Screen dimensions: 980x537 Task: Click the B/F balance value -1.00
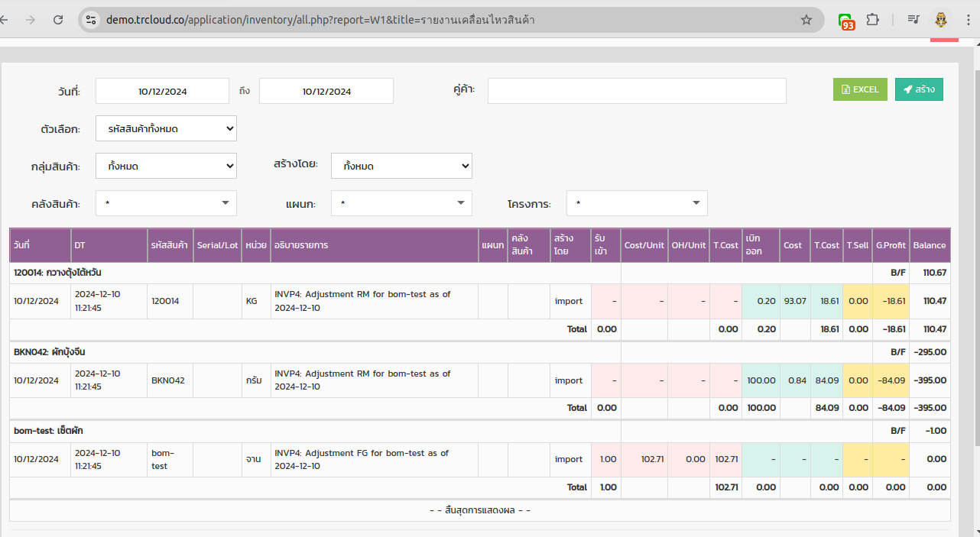[936, 431]
